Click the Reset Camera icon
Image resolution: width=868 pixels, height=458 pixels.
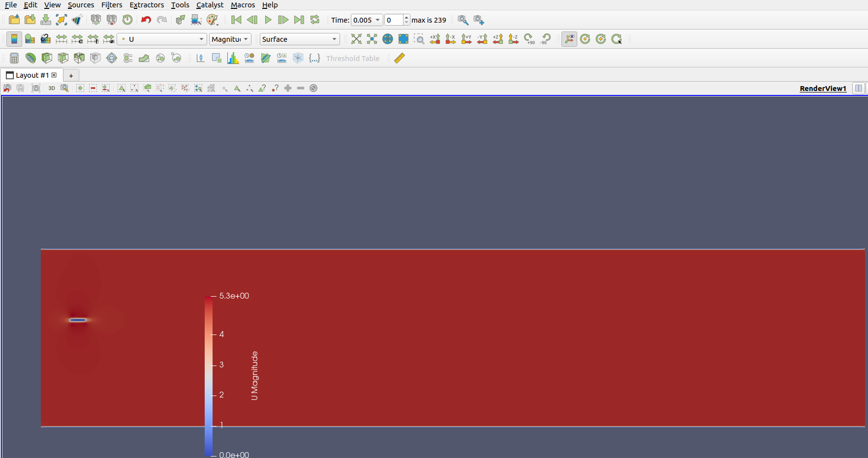[x=356, y=39]
